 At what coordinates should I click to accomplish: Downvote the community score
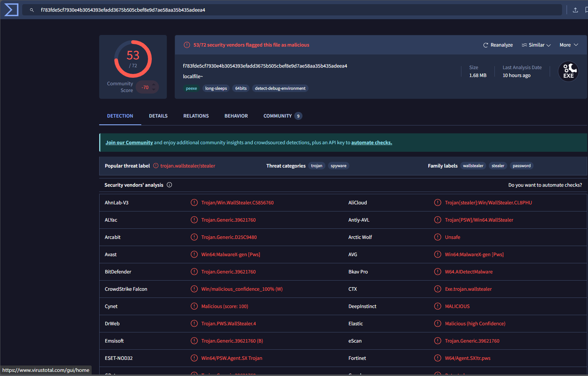pos(154,90)
